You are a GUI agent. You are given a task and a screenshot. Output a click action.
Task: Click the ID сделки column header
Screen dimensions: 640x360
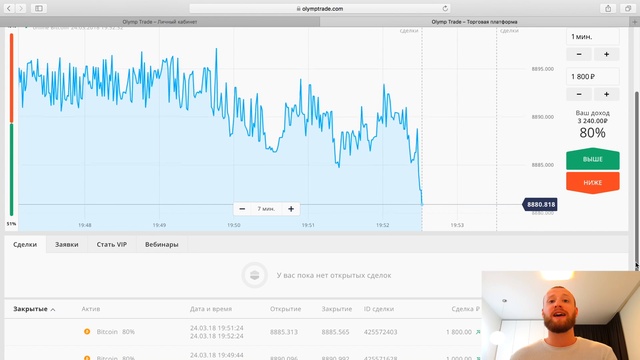click(x=379, y=309)
